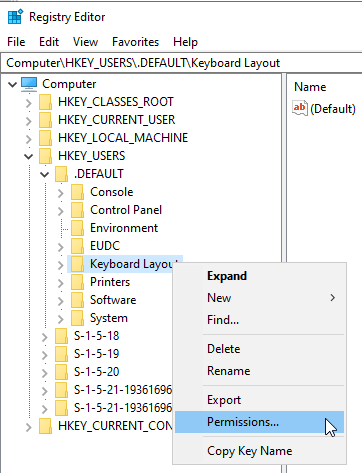
Task: Collapse the HKEY_USERS node chevron
Action: 29,156
